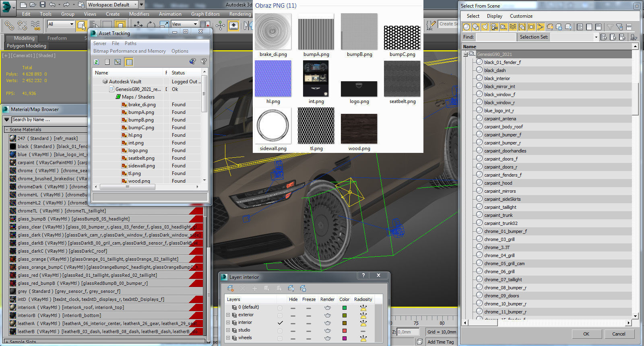This screenshot has height=346, width=644.
Task: Open the selection filter All dropdown
Action: click(61, 24)
